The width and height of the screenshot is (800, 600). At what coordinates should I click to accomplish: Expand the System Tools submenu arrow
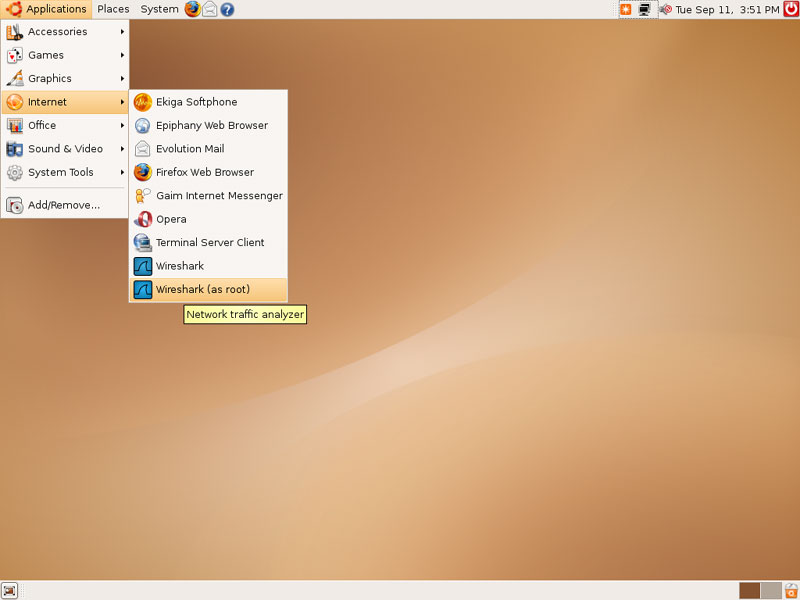(122, 172)
